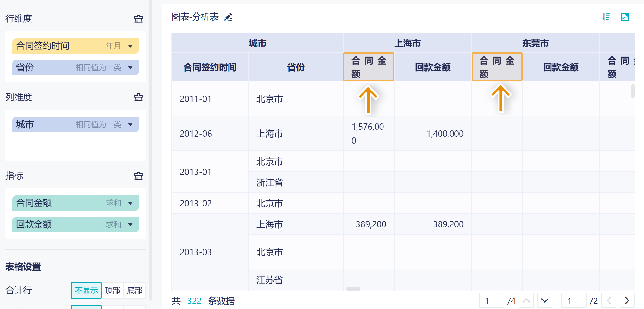The height and width of the screenshot is (309, 644).
Task: Open the 回款金额 求和 dropdown
Action: [130, 225]
